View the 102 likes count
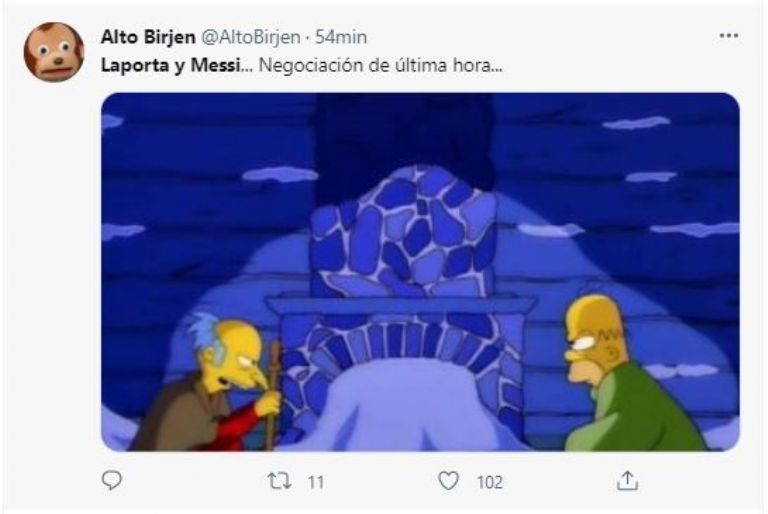Screen dimensions: 768x514 [x=490, y=483]
